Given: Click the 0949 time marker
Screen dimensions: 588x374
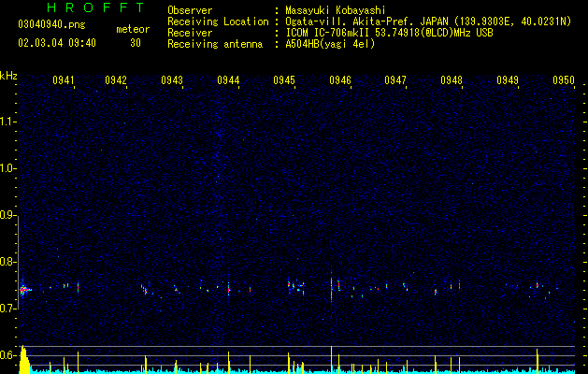Looking at the screenshot, I should pos(508,79).
